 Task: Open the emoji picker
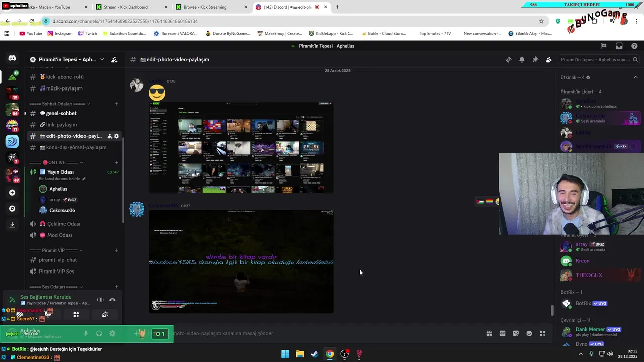529,333
